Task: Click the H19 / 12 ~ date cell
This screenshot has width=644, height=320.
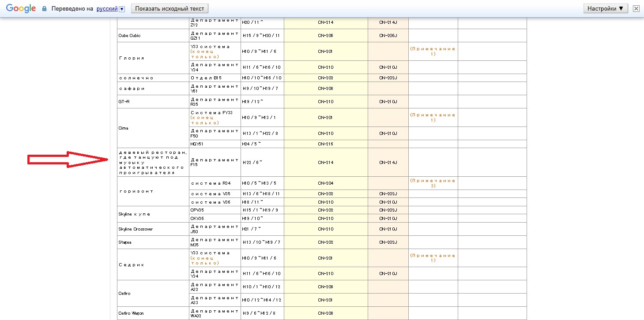Action: tap(262, 102)
